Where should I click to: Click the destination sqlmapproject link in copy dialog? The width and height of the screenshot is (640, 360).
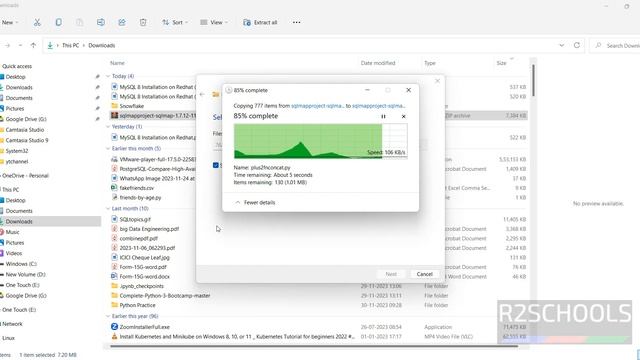pos(379,106)
